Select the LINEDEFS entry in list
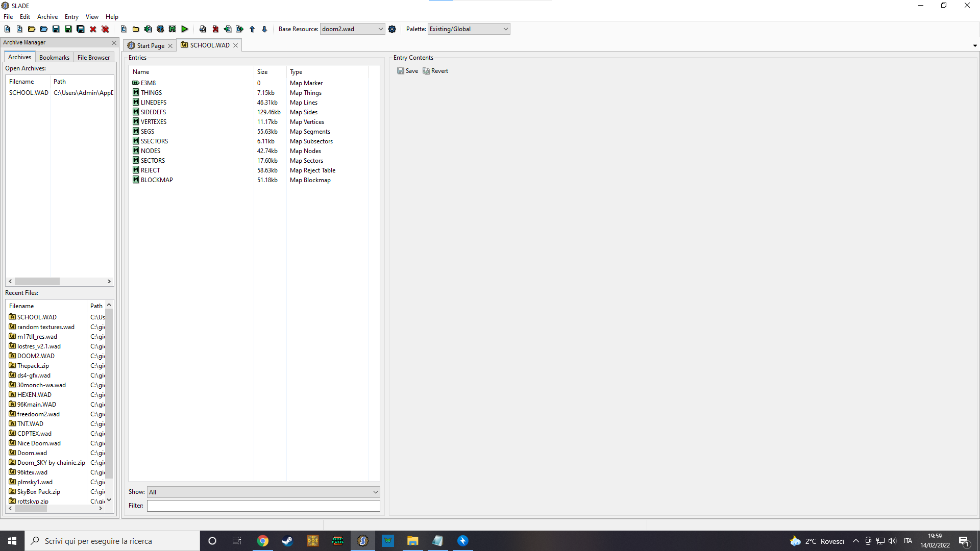 [x=154, y=103]
